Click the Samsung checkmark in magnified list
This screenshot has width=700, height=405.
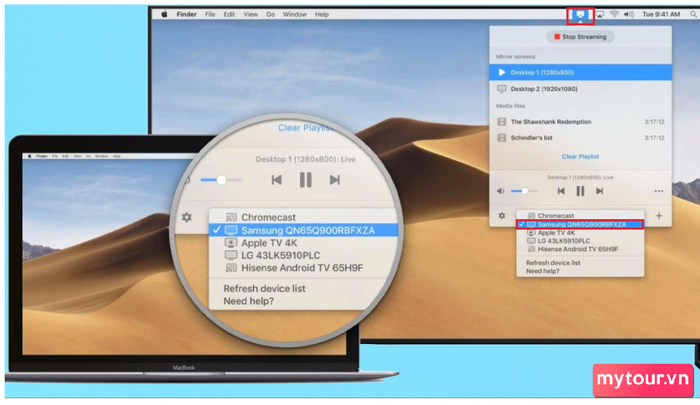[x=217, y=230]
